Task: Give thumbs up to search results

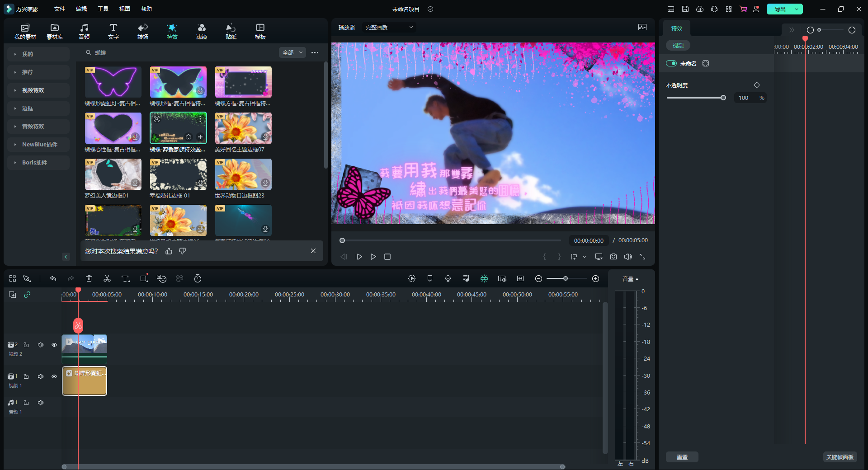Action: pyautogui.click(x=169, y=251)
